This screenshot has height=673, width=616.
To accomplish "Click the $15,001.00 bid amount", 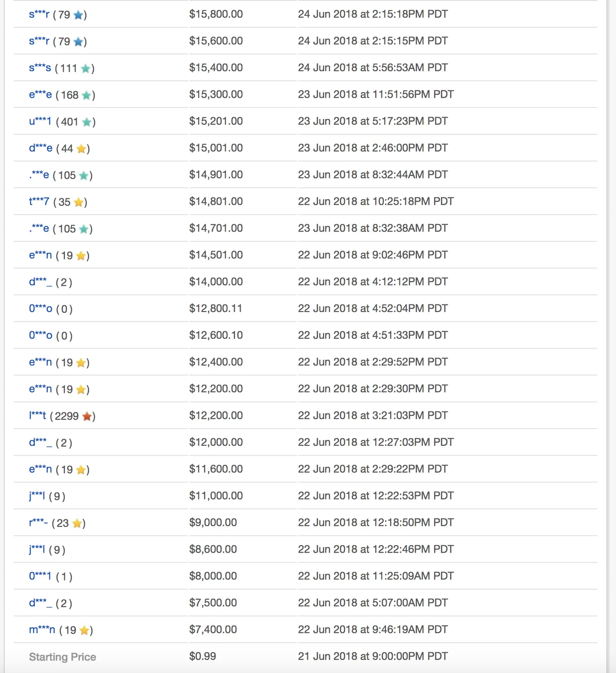I will (216, 148).
